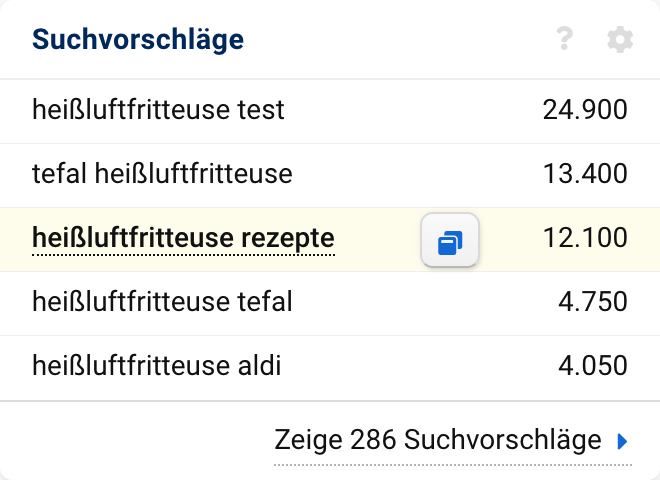
Task: Click the help question mark icon
Action: pyautogui.click(x=565, y=40)
